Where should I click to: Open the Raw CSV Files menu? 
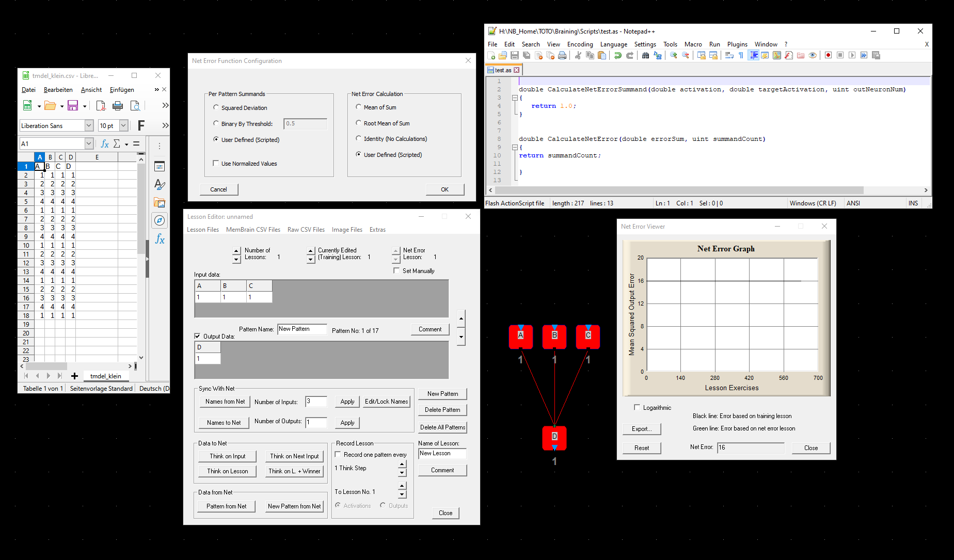[306, 230]
